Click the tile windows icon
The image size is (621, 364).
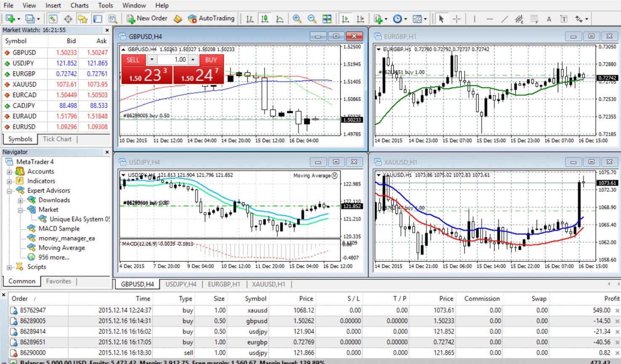[327, 19]
